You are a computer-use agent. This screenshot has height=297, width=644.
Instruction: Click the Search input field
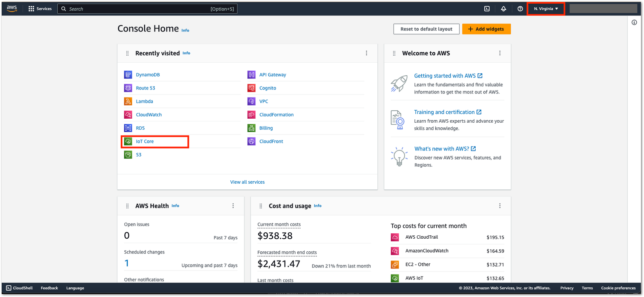(147, 9)
